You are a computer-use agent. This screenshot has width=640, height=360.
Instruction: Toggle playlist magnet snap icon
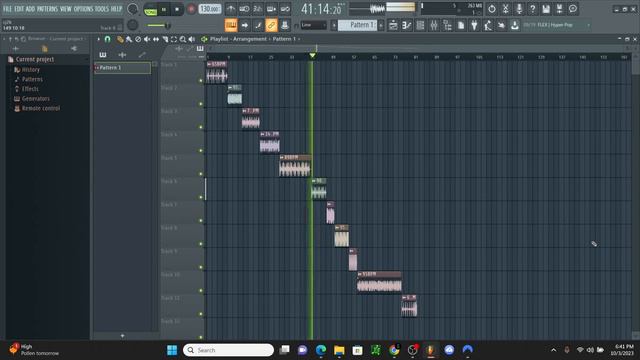107,39
